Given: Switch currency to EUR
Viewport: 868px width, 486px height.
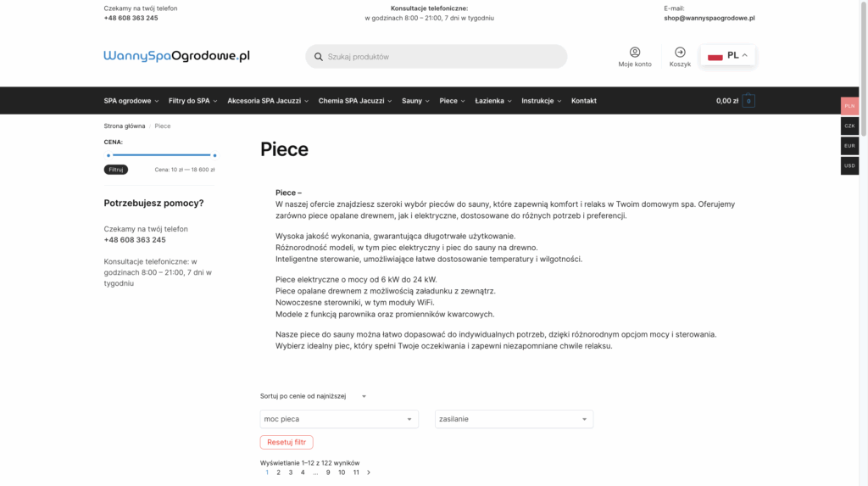Looking at the screenshot, I should [849, 146].
